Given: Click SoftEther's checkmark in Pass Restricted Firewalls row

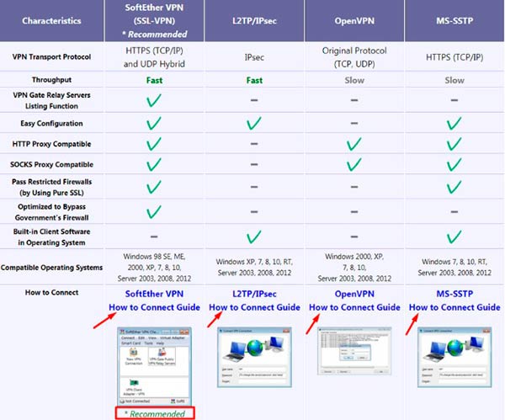Looking at the screenshot, I should click(x=154, y=187).
